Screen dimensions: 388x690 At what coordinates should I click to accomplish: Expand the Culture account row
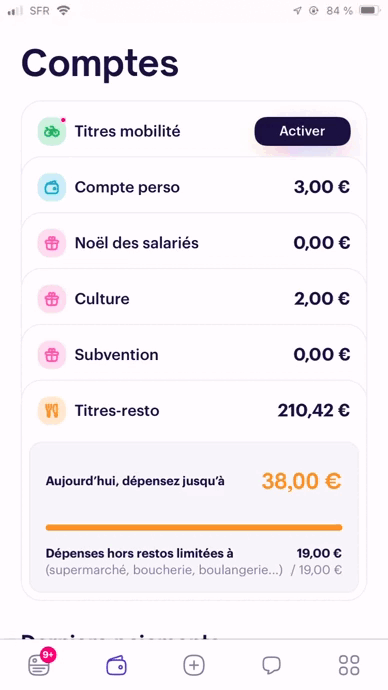click(194, 299)
